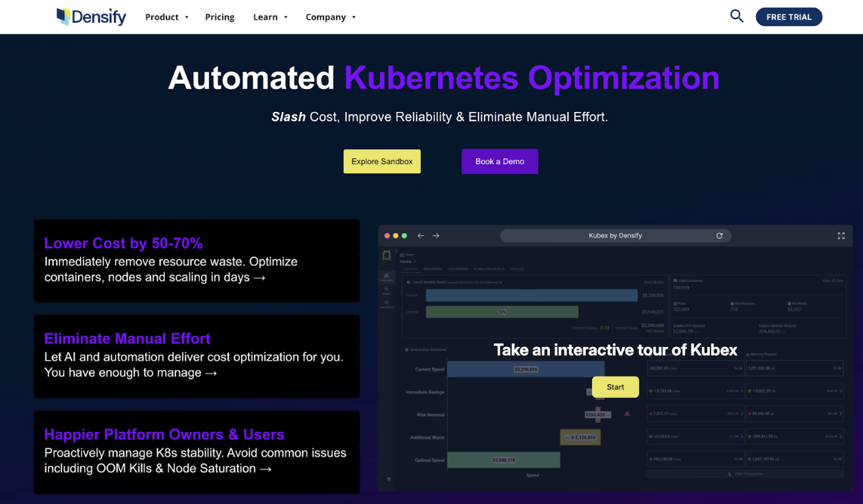
Task: Click the green maximize dot on demo window
Action: point(405,236)
